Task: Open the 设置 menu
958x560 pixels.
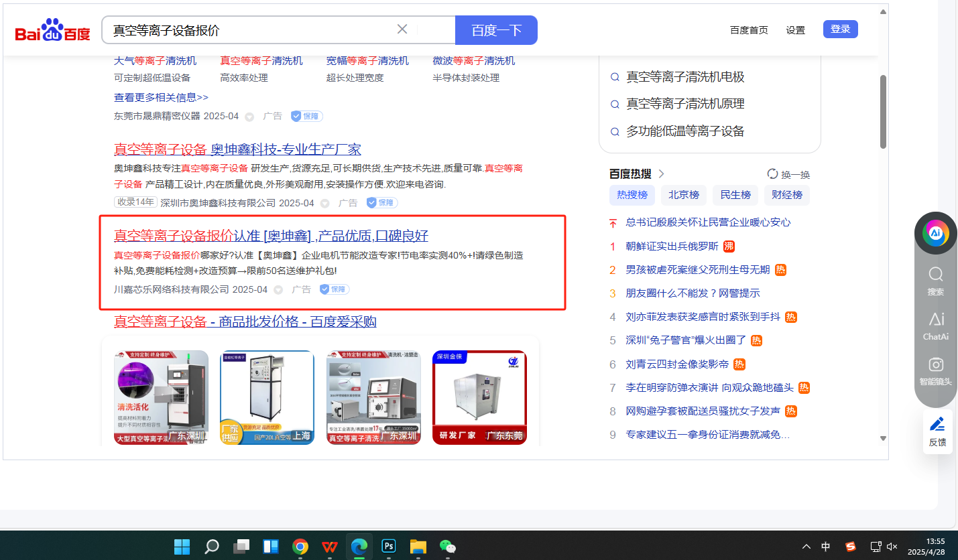Action: tap(796, 30)
